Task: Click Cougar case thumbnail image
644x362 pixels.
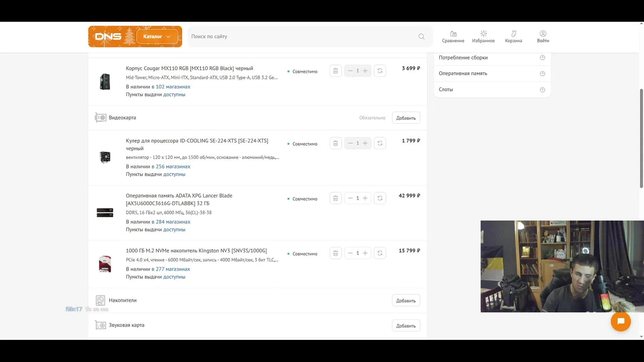Action: pos(105,81)
